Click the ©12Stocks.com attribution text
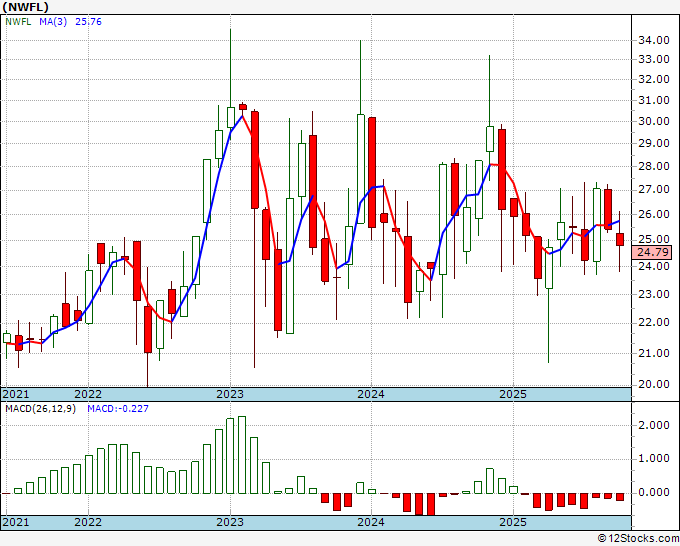The width and height of the screenshot is (680, 546). pyautogui.click(x=638, y=539)
